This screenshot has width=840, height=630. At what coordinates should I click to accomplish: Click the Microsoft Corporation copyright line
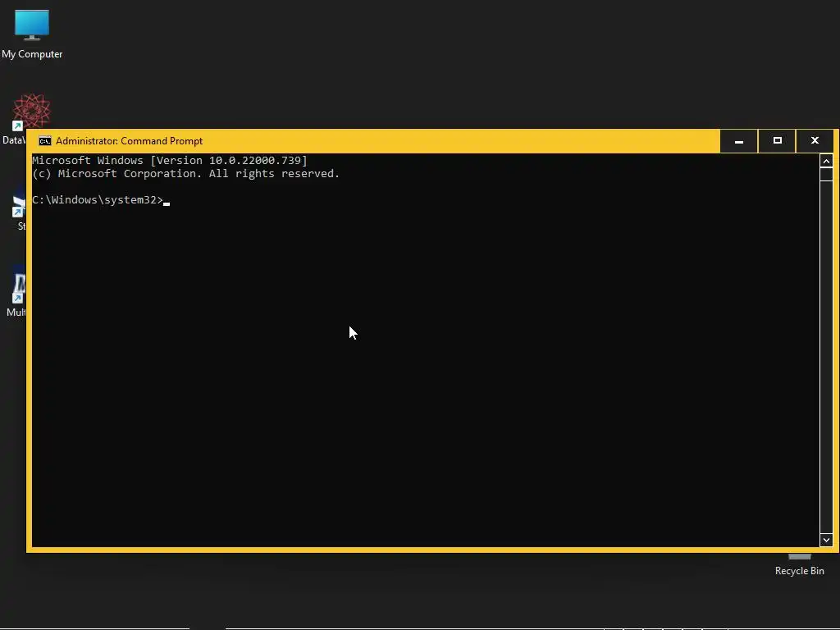[x=186, y=174]
